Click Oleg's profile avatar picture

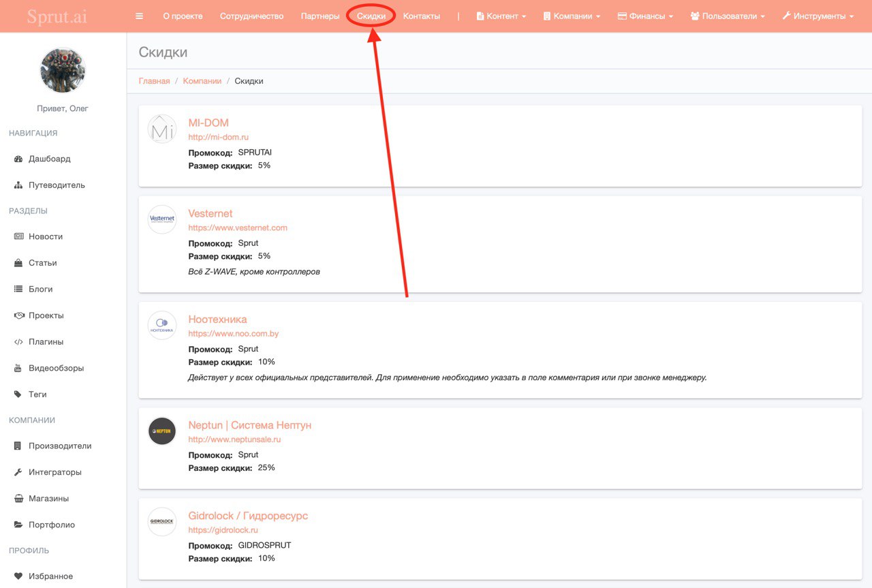(x=63, y=70)
